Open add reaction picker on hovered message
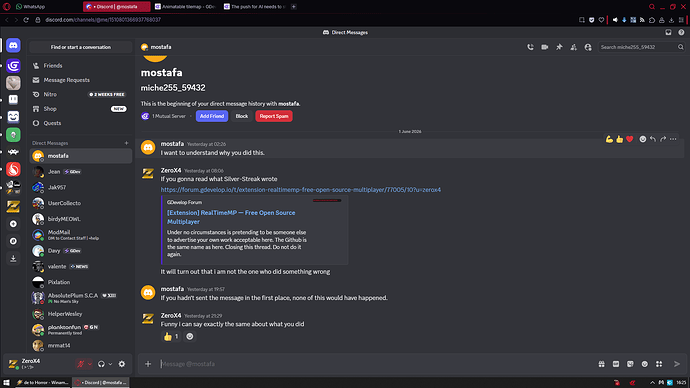The image size is (690, 388). click(x=642, y=139)
